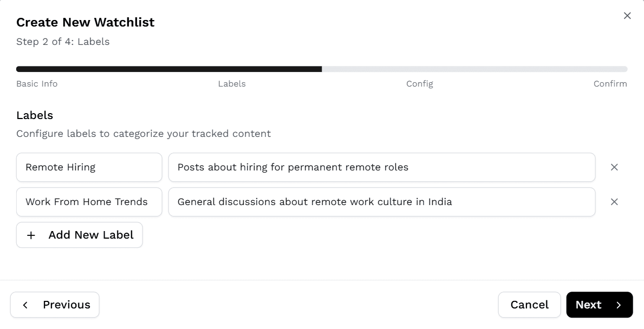The width and height of the screenshot is (644, 329).
Task: Click the plus icon on Add New Label
Action: point(31,235)
